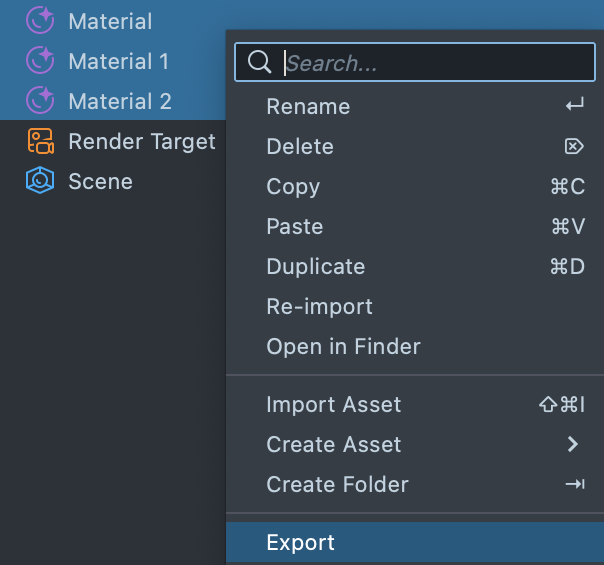Click the Material asset icon
This screenshot has width=604, height=565.
pyautogui.click(x=40, y=21)
